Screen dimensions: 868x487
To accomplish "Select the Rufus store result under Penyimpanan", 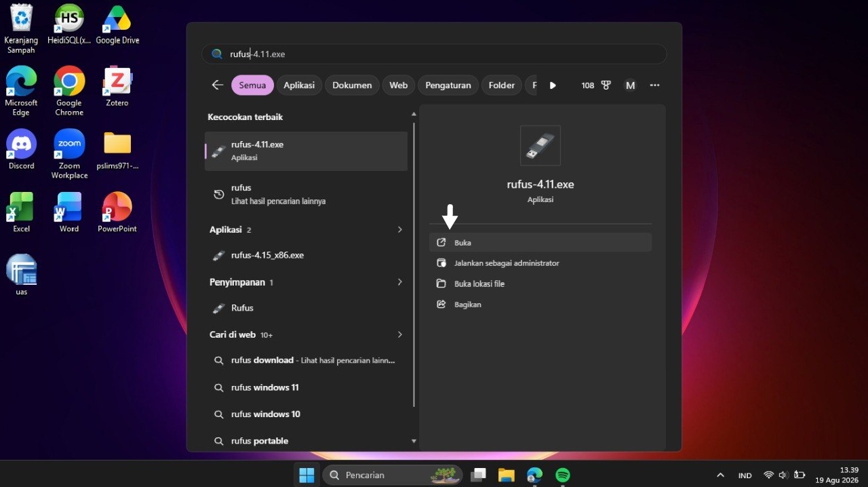I will click(x=307, y=308).
